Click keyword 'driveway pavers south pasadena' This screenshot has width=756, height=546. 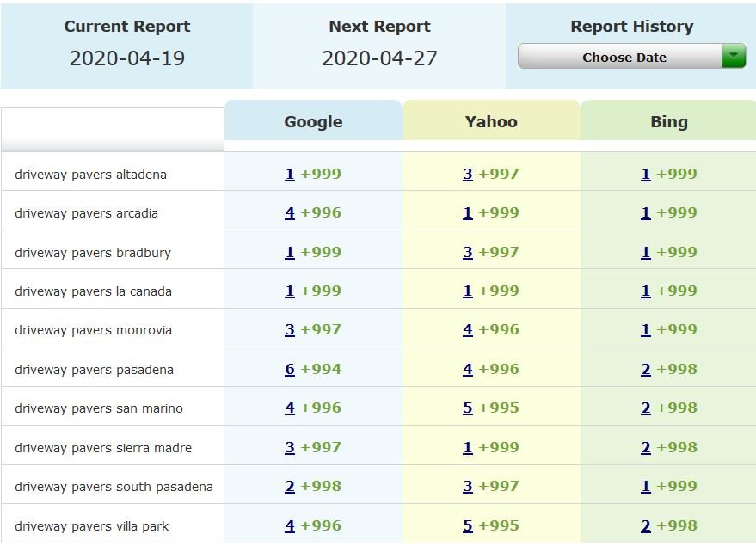114,487
